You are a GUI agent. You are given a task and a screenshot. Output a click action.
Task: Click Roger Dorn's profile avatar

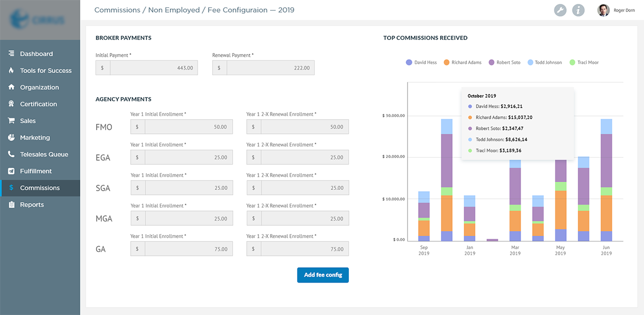[604, 10]
